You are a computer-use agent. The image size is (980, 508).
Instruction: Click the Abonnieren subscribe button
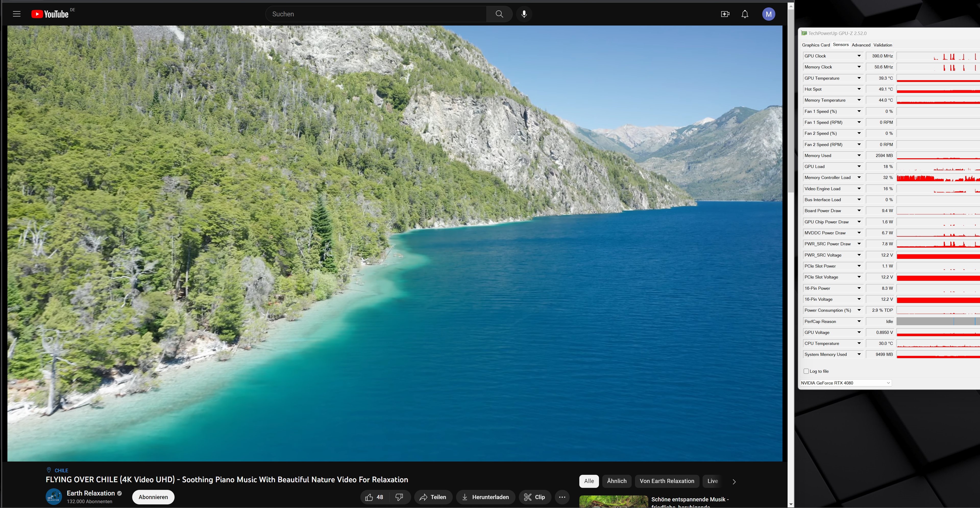click(x=153, y=497)
